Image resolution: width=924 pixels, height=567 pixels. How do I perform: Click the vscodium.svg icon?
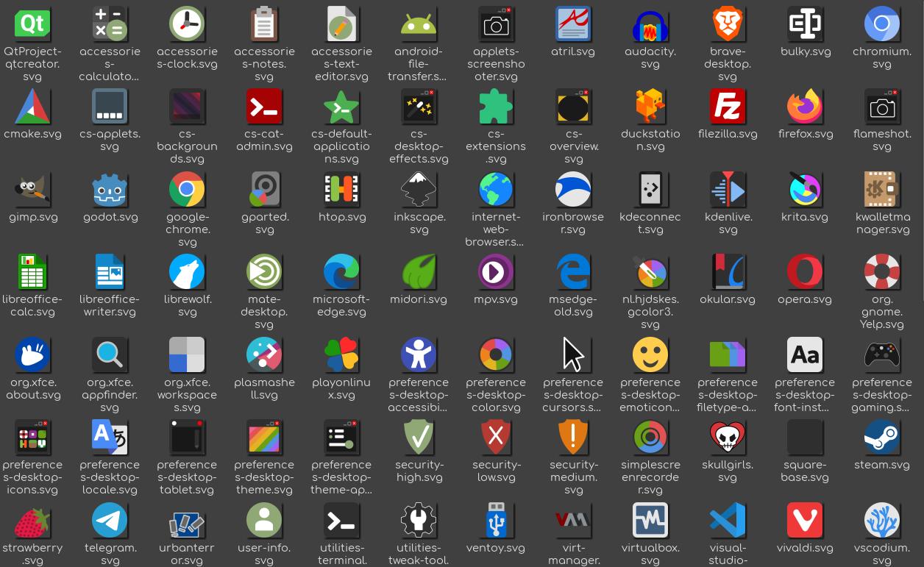pyautogui.click(x=882, y=521)
